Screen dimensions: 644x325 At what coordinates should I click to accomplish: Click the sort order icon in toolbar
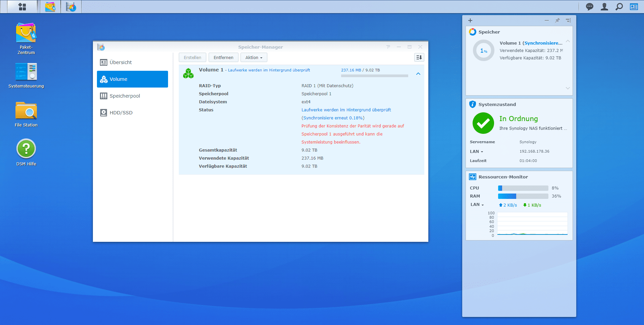coord(419,57)
